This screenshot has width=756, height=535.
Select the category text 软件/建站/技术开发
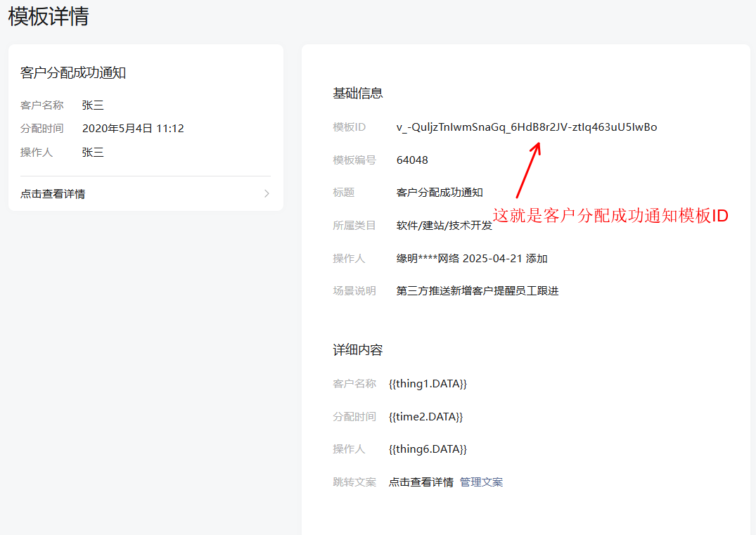click(444, 226)
